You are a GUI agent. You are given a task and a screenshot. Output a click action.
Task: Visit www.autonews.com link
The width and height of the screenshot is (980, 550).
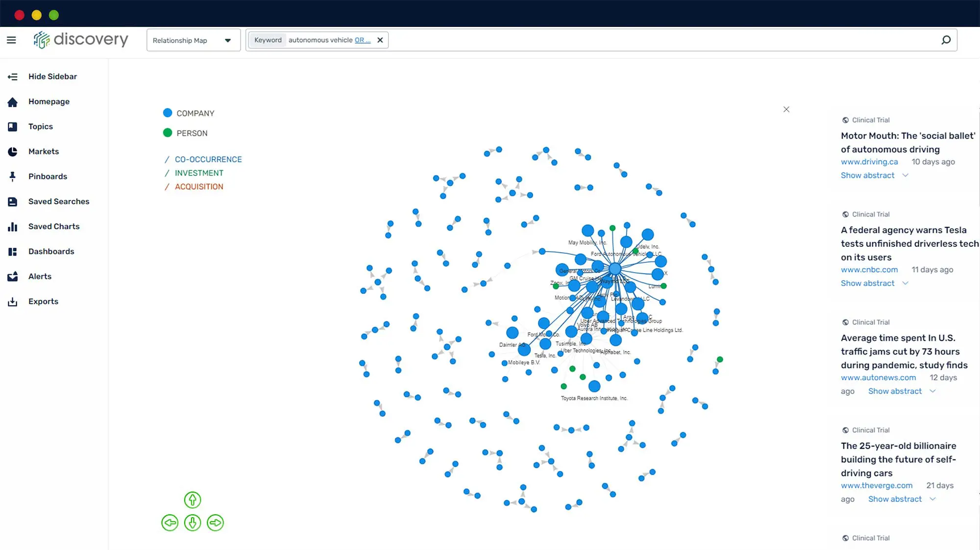coord(878,378)
